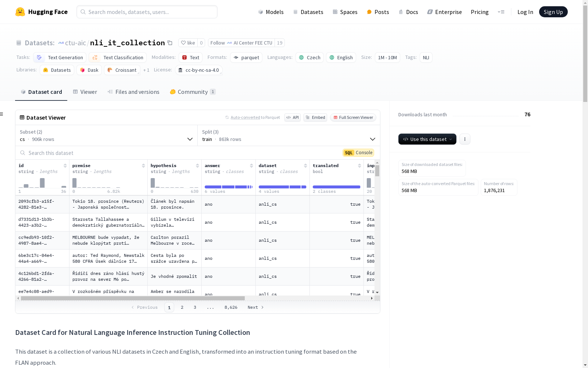Open Enterprise in the top menu
This screenshot has width=588, height=368.
coord(444,12)
